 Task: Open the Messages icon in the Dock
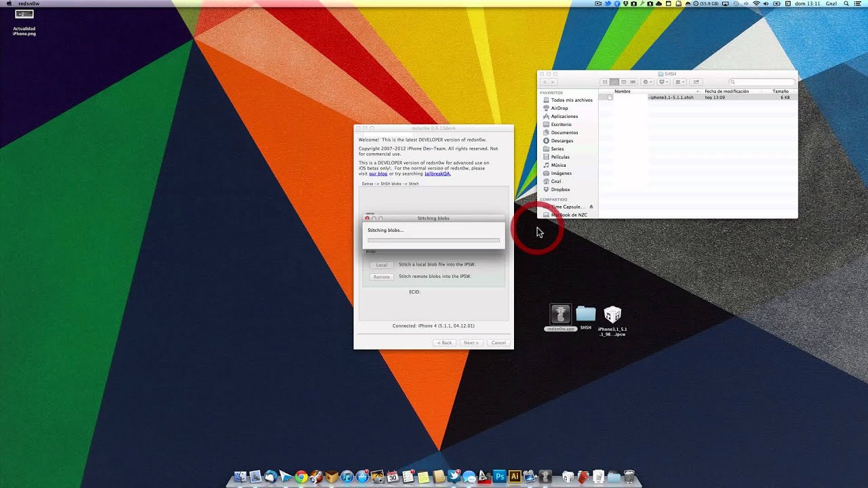click(469, 476)
